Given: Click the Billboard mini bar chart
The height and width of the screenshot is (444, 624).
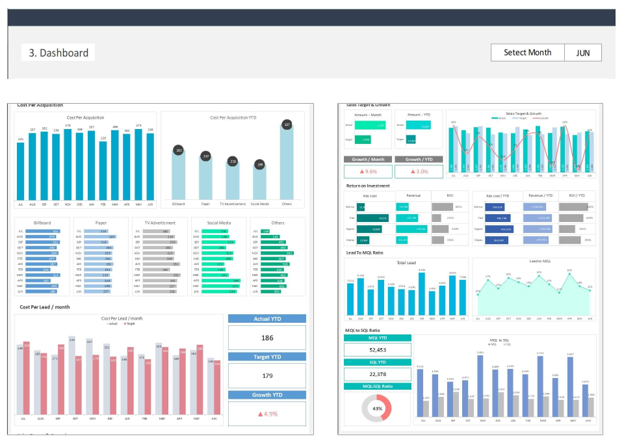Looking at the screenshot, I should (x=42, y=257).
